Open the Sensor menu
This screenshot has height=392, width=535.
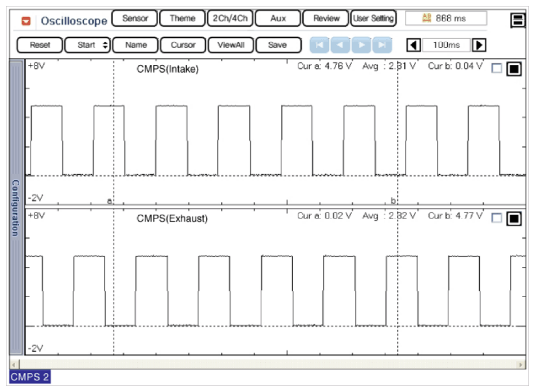[135, 18]
